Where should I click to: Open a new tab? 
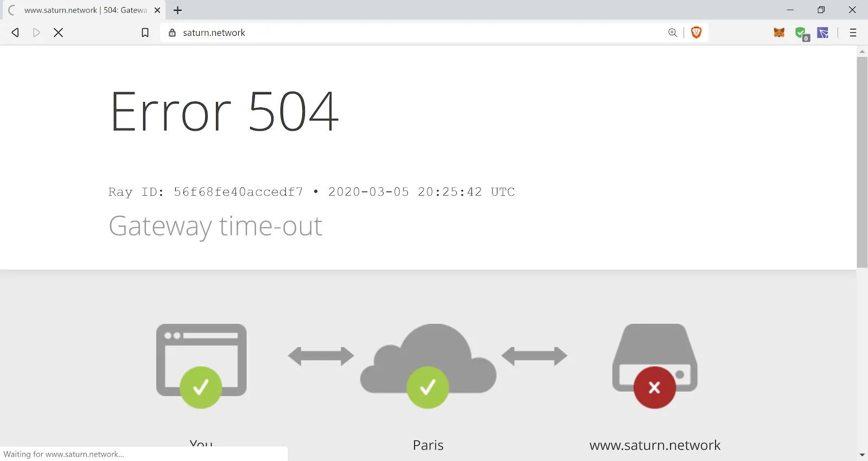pyautogui.click(x=177, y=10)
